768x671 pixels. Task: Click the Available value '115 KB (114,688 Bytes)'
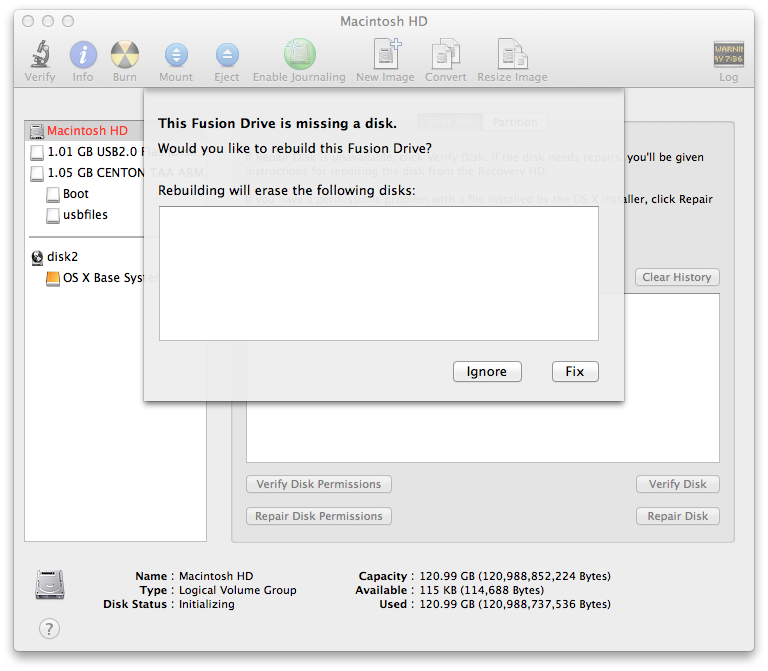tap(481, 590)
